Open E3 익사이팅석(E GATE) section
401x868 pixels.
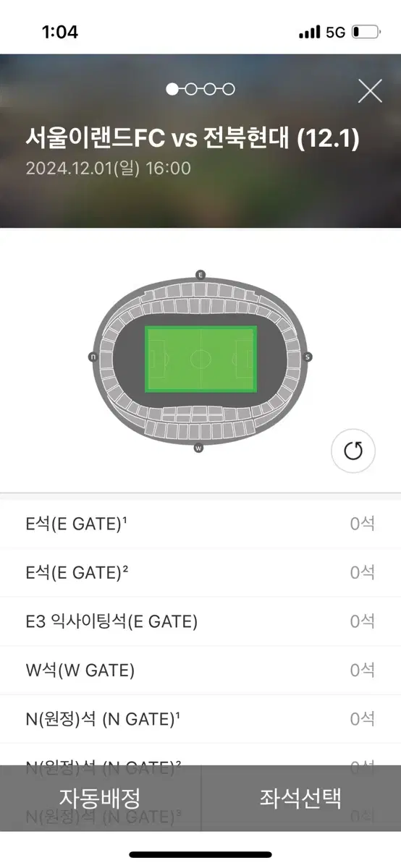click(x=200, y=621)
